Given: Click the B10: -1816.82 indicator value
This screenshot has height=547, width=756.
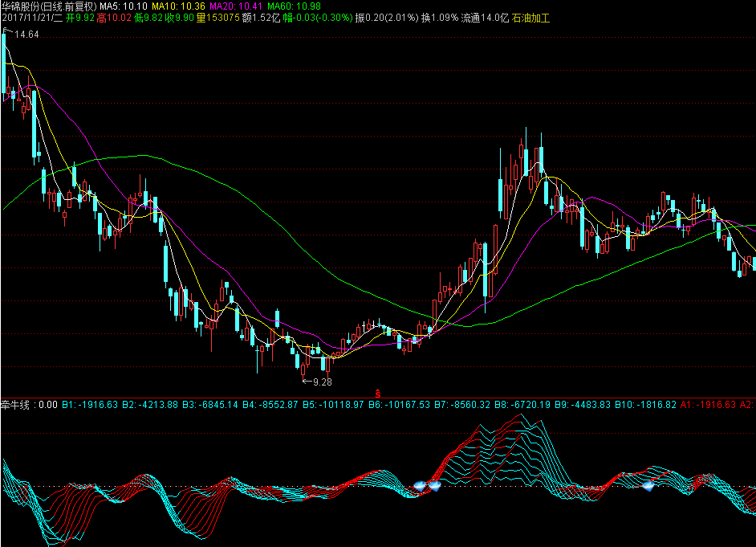Looking at the screenshot, I should point(645,405).
